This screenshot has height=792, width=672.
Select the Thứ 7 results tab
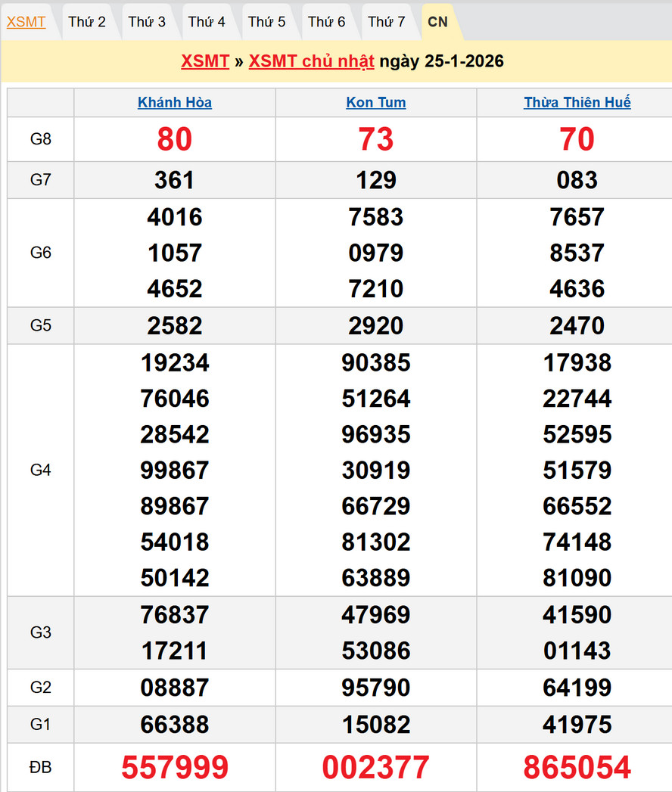[386, 22]
